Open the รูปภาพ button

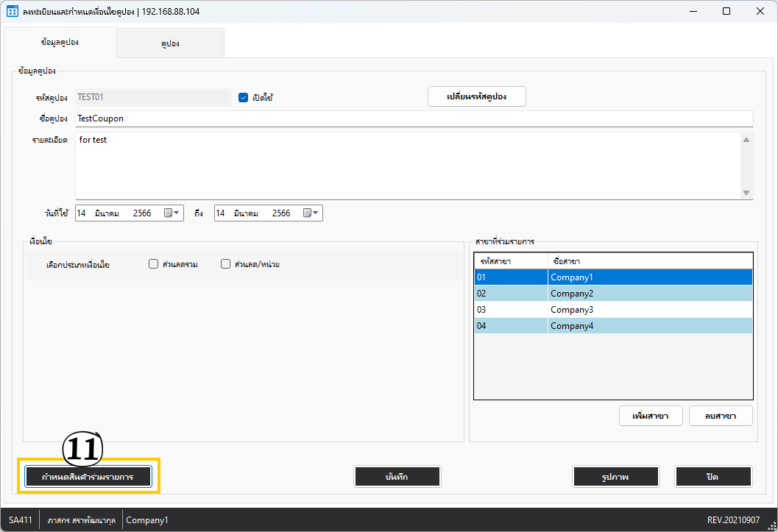[615, 477]
